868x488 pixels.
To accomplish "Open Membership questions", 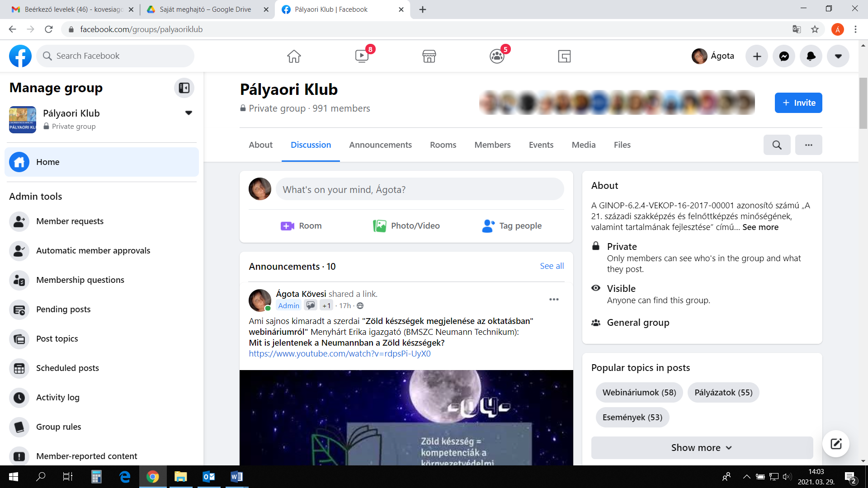I will click(x=102, y=280).
